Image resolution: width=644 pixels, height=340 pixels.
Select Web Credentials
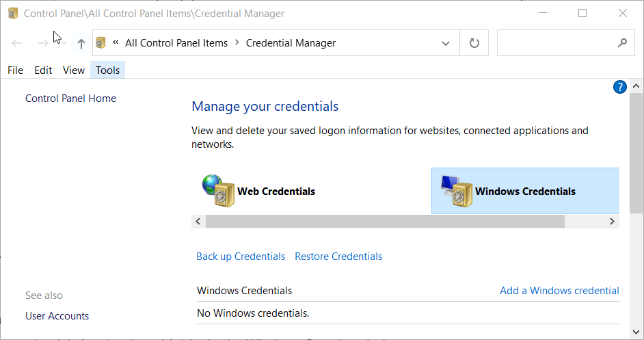[276, 191]
